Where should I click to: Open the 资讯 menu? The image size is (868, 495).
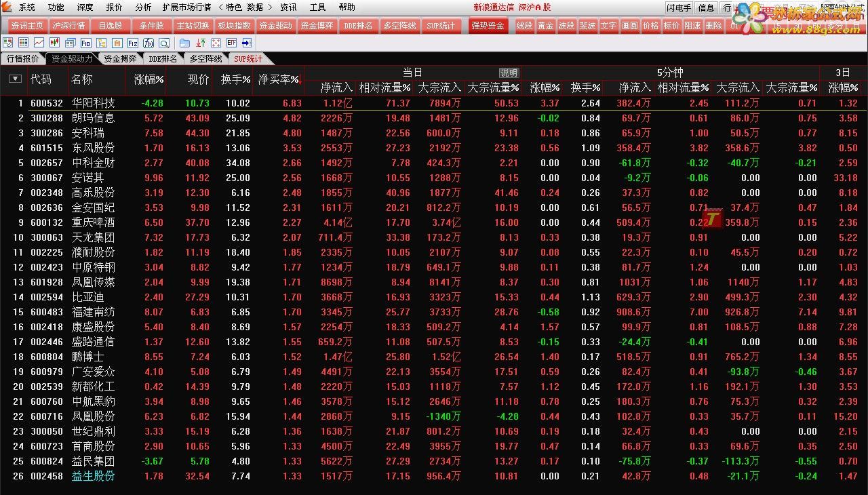pyautogui.click(x=288, y=7)
